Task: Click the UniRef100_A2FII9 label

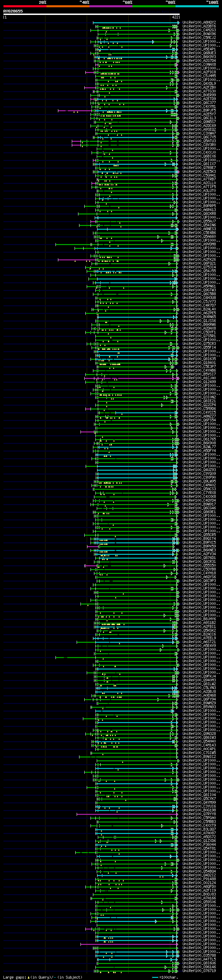Action: (x=199, y=890)
